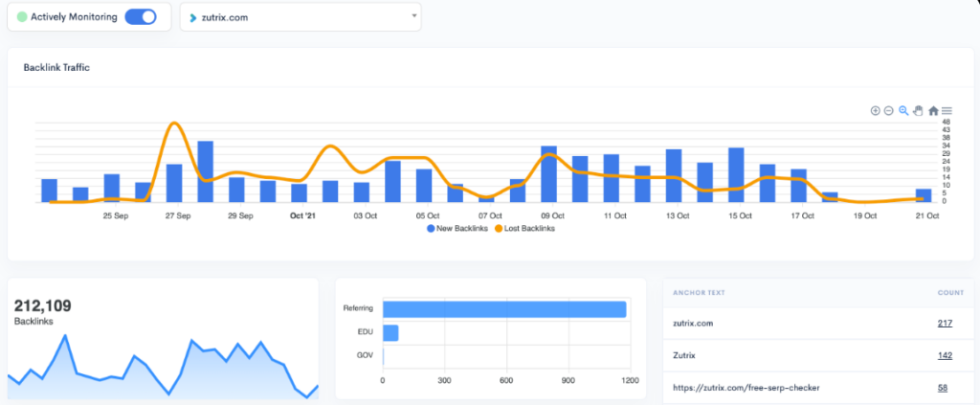Select the zutrix.com anchor text row
980x405 pixels.
click(x=818, y=323)
